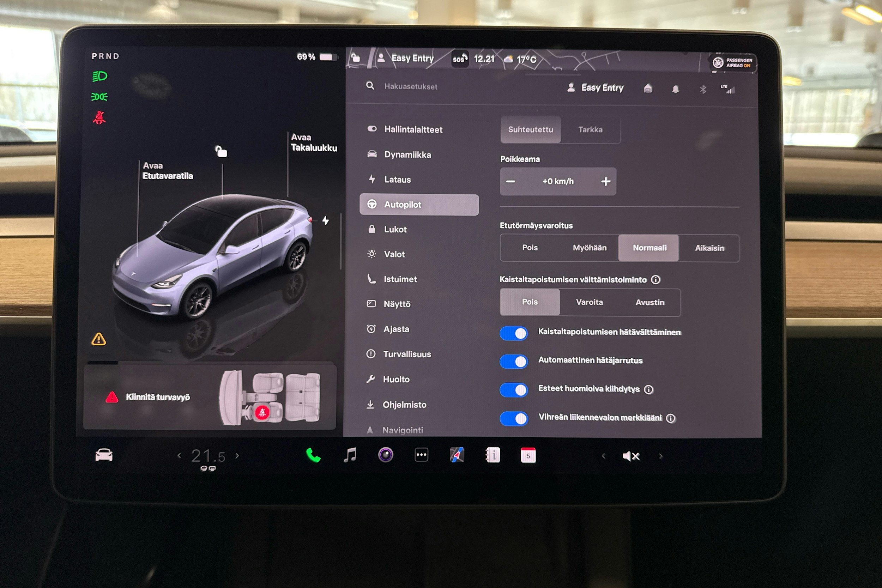Tap Avaa Takaluukku to open trunk

[x=314, y=143]
